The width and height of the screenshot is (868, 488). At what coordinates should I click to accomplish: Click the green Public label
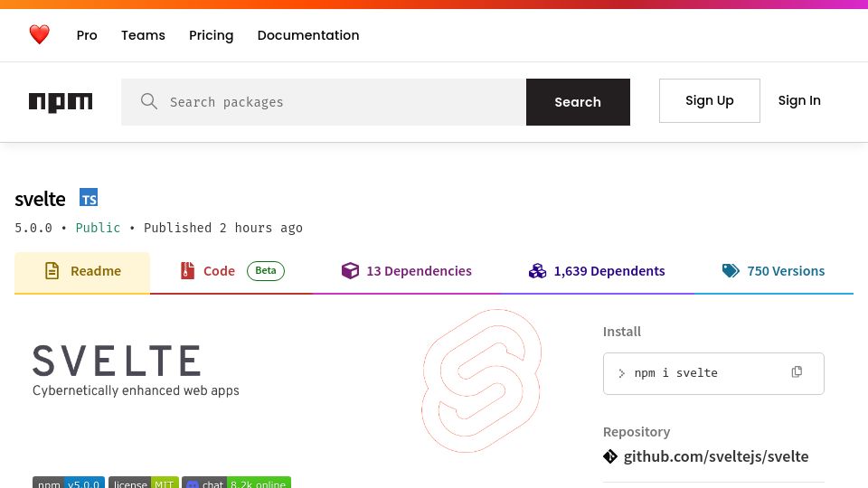(x=98, y=228)
